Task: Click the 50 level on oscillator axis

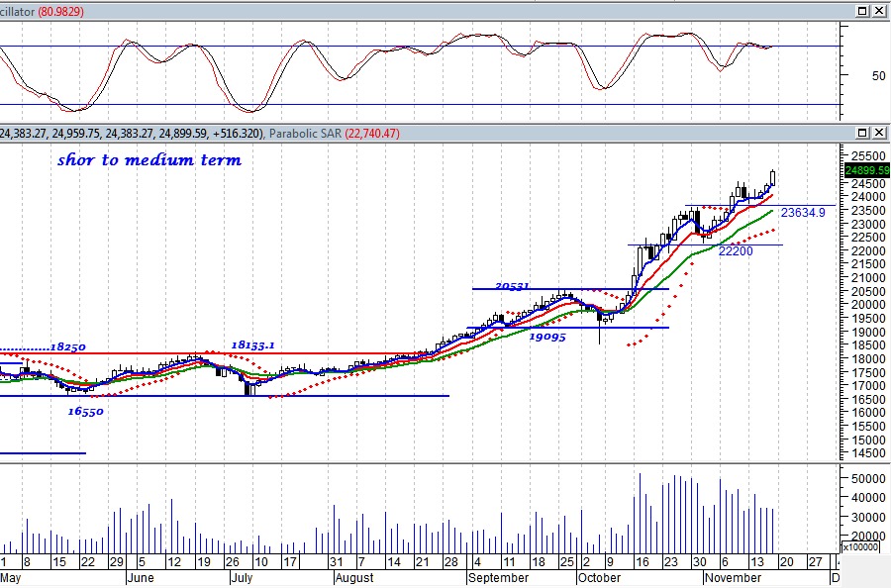Action: [850, 75]
